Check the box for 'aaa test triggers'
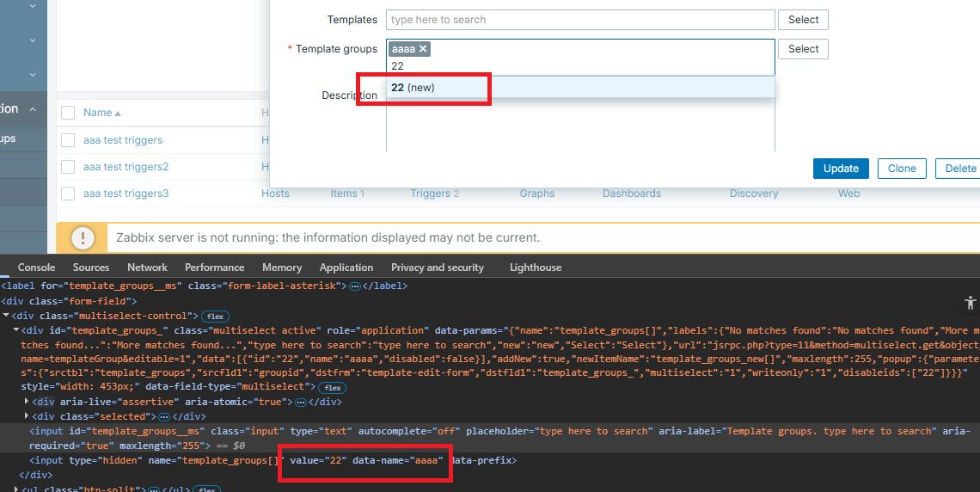This screenshot has height=492, width=980. (68, 140)
